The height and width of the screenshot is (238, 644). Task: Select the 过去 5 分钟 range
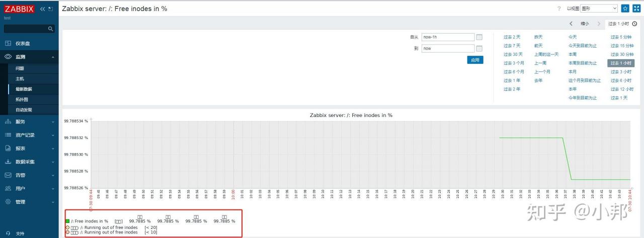pos(621,37)
